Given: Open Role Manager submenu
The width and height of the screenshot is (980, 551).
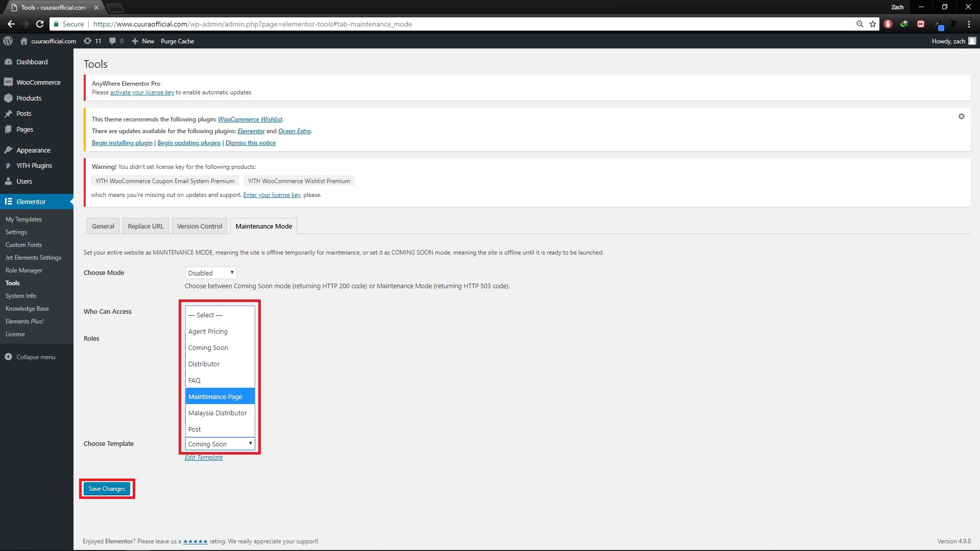Looking at the screenshot, I should point(23,270).
